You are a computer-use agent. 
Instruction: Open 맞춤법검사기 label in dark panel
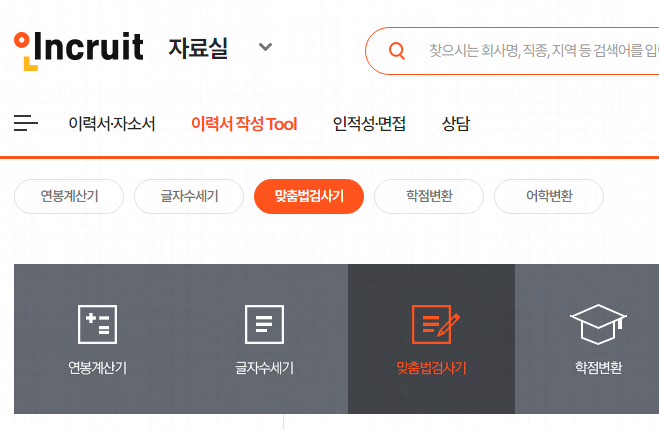431,368
